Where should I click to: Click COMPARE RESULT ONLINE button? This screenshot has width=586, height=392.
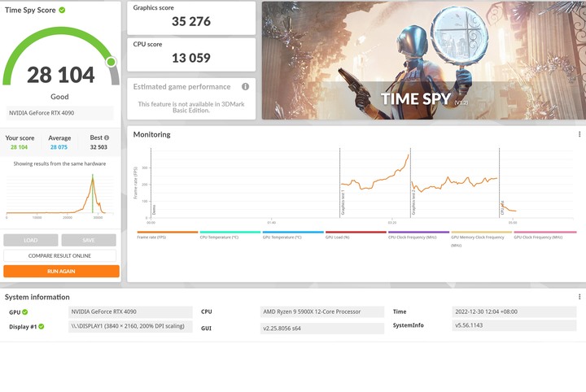pos(59,255)
